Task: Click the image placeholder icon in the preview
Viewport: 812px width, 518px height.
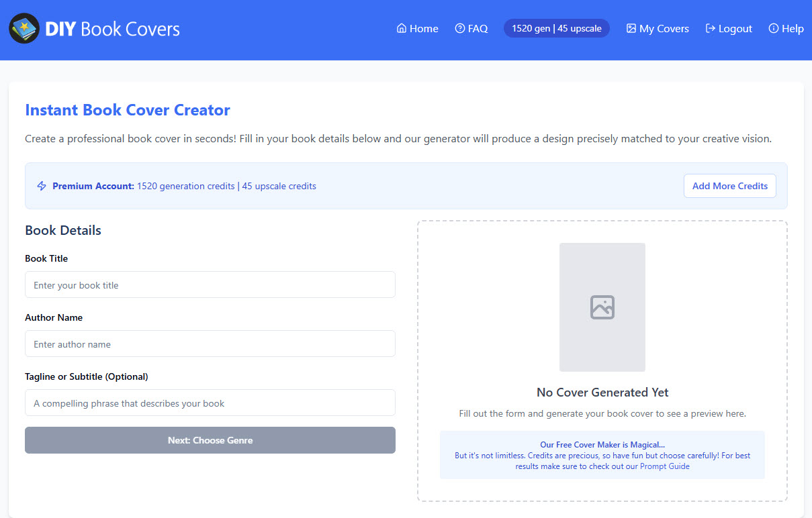Action: 602,307
